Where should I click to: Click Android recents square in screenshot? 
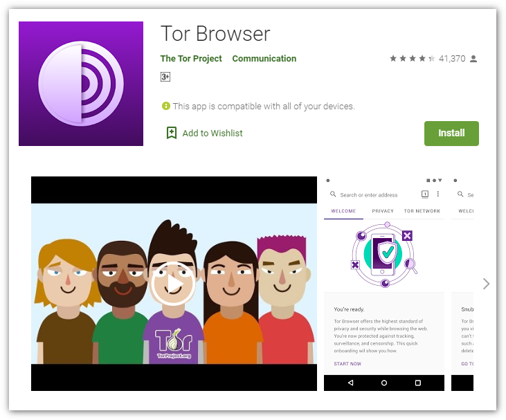pos(418,383)
